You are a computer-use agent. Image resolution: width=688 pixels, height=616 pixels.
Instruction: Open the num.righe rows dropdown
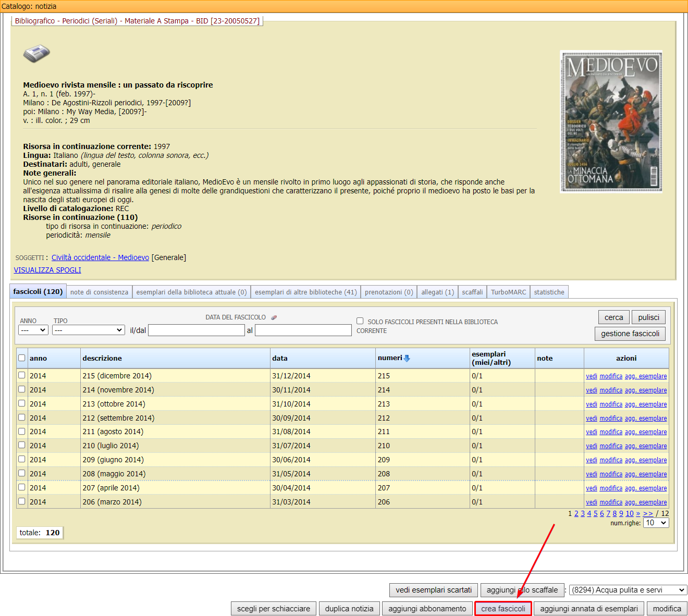[656, 523]
